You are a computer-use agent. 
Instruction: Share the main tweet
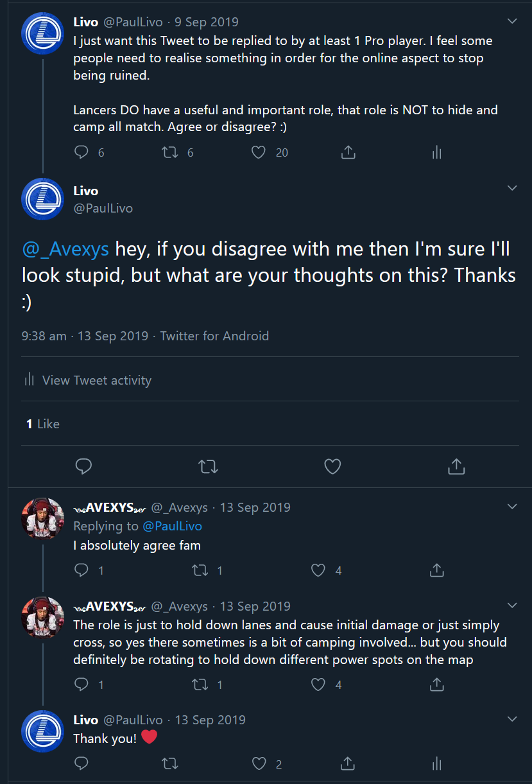(456, 466)
